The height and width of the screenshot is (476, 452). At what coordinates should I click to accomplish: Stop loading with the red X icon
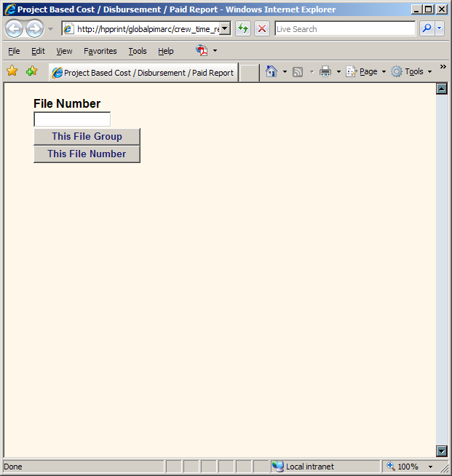pyautogui.click(x=262, y=29)
